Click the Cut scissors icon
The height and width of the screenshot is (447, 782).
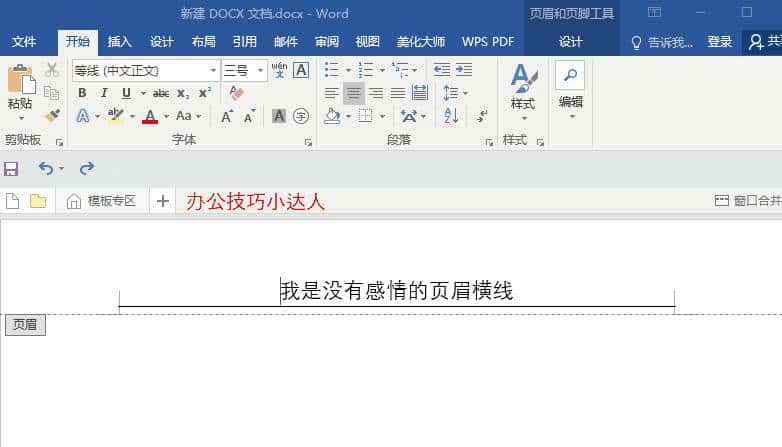click(51, 70)
